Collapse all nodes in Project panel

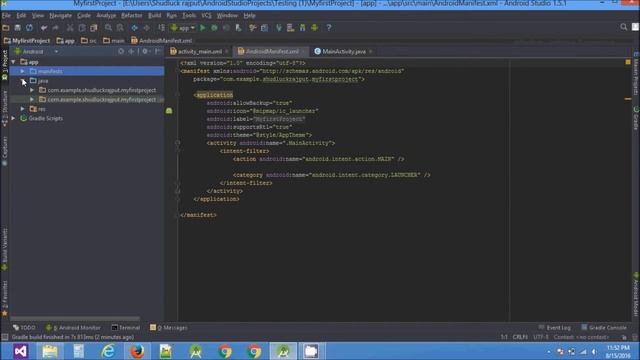pos(131,52)
